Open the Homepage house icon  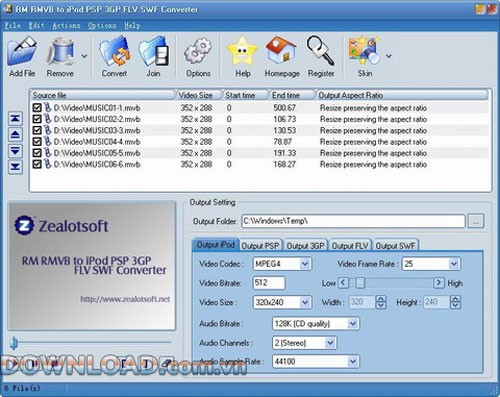[x=281, y=50]
